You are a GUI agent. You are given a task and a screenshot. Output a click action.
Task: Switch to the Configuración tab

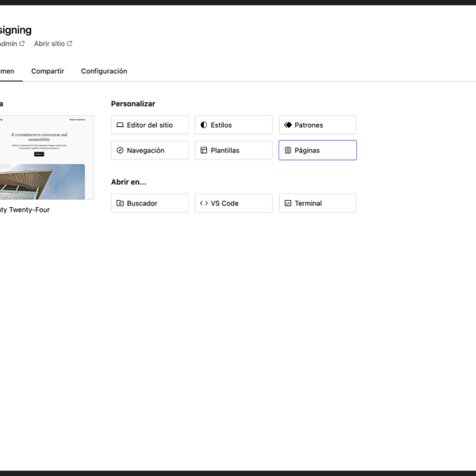point(104,71)
